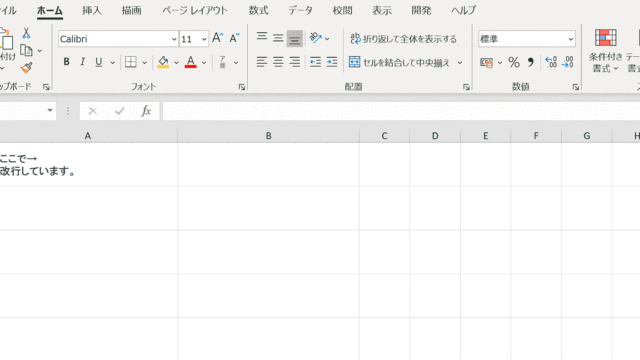Increase indent icon
Viewport: 640px width, 360px height.
click(332, 62)
